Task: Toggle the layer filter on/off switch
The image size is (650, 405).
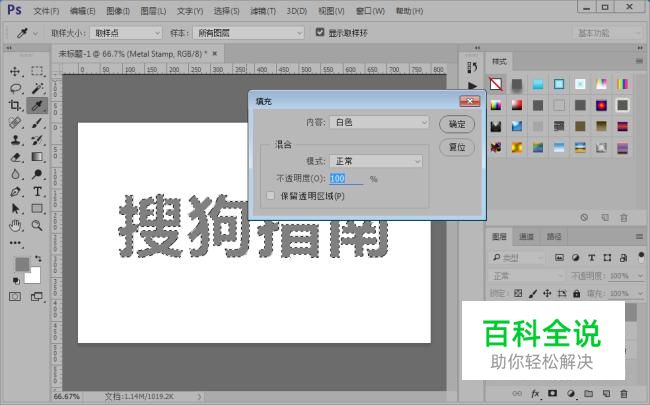Action: 641,257
